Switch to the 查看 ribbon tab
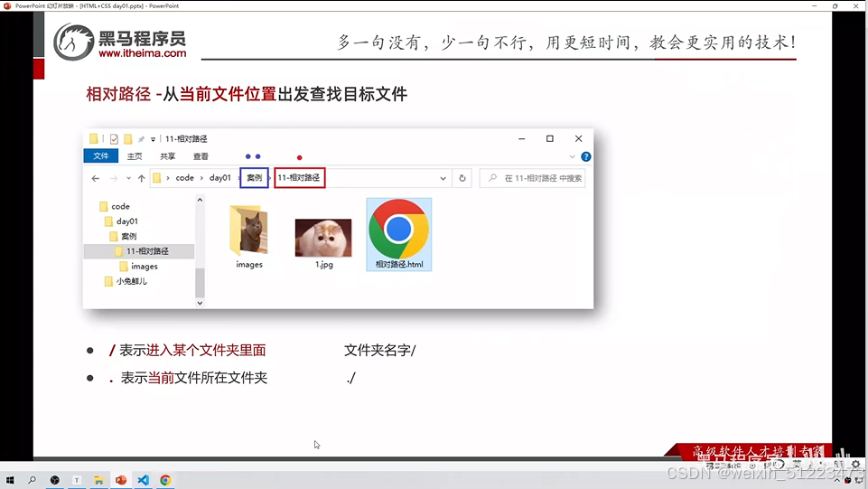Image resolution: width=868 pixels, height=489 pixels. 201,156
